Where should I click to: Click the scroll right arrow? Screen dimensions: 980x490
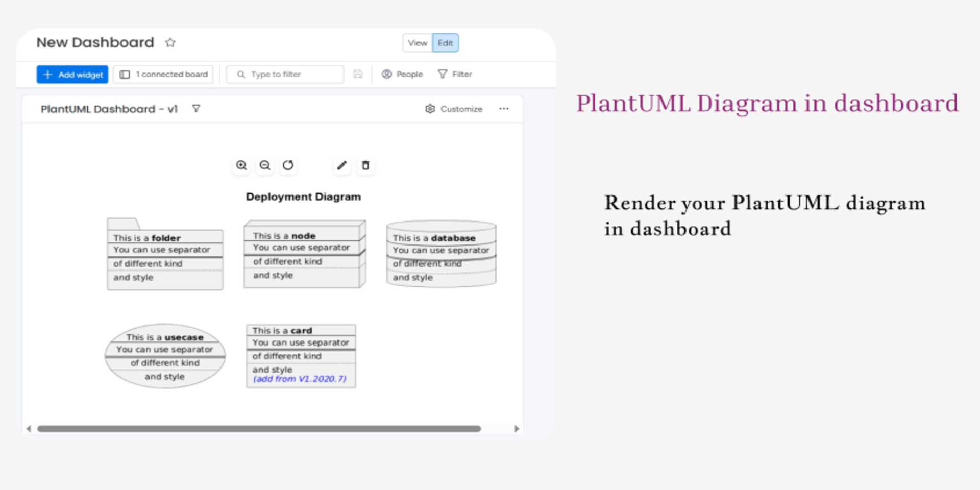click(x=517, y=429)
